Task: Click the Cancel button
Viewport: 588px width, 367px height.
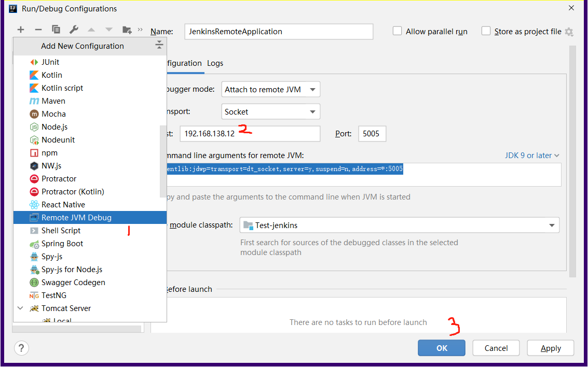Action: coord(496,348)
